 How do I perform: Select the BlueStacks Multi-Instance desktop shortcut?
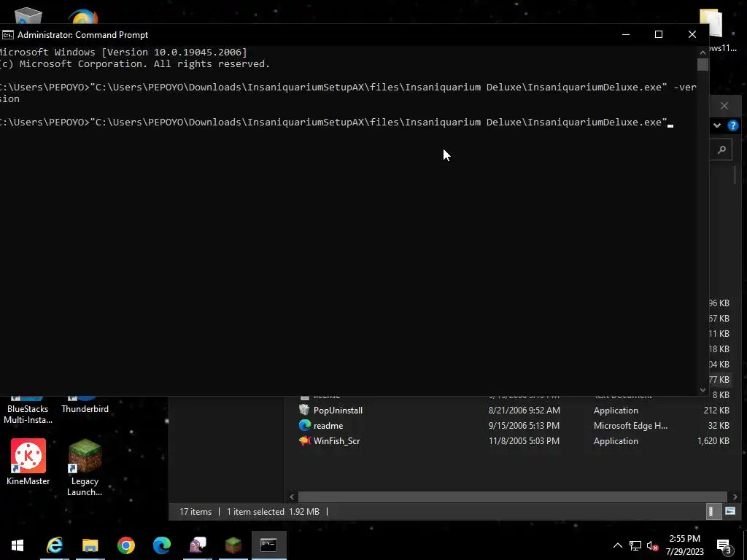[x=28, y=410]
